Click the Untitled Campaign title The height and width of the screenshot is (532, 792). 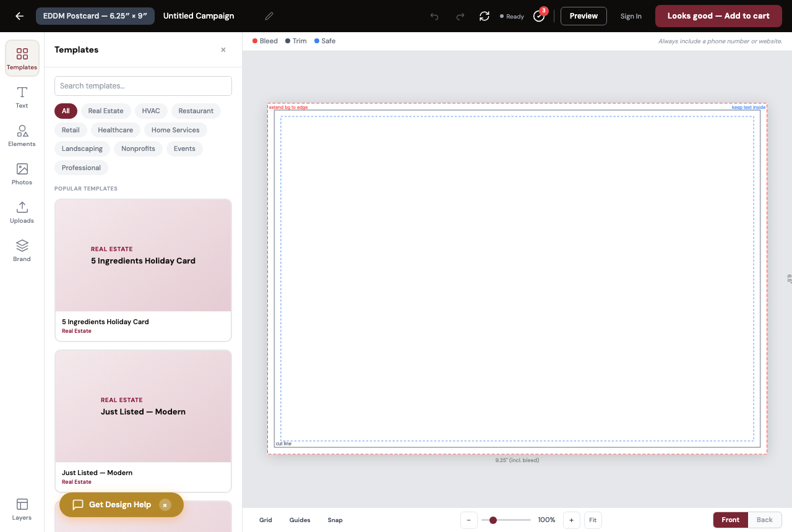199,16
